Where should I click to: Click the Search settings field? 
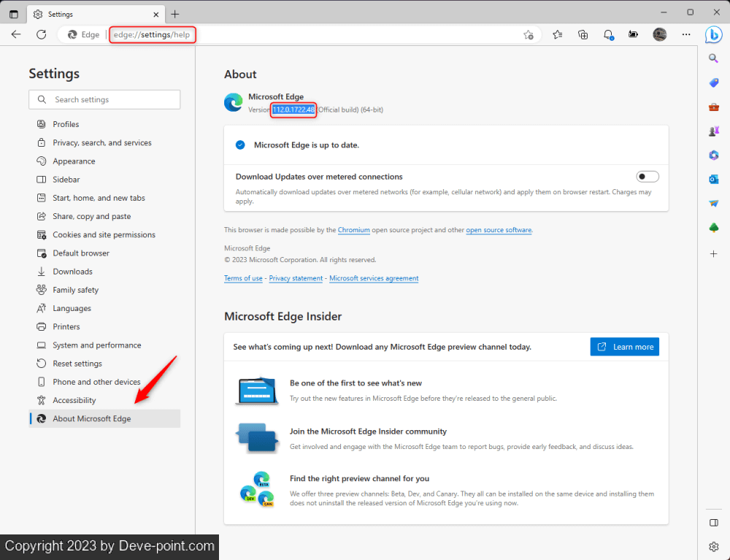pos(104,99)
